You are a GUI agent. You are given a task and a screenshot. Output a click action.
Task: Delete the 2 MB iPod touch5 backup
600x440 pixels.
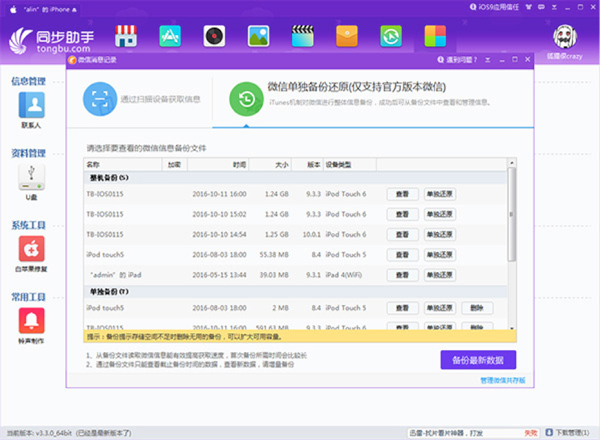(477, 308)
